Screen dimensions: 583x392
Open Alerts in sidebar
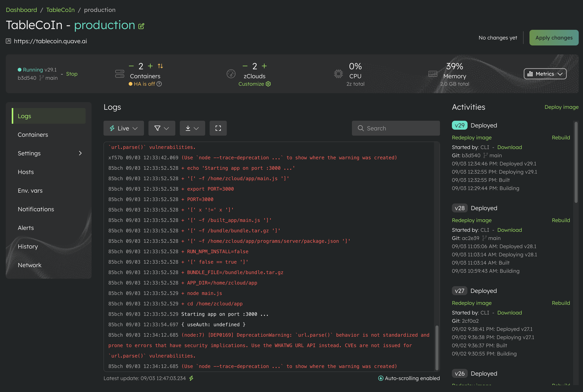pyautogui.click(x=26, y=228)
